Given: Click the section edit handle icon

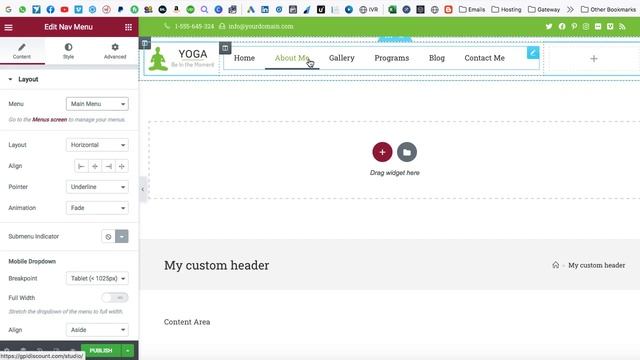Looking at the screenshot, I should 145,43.
